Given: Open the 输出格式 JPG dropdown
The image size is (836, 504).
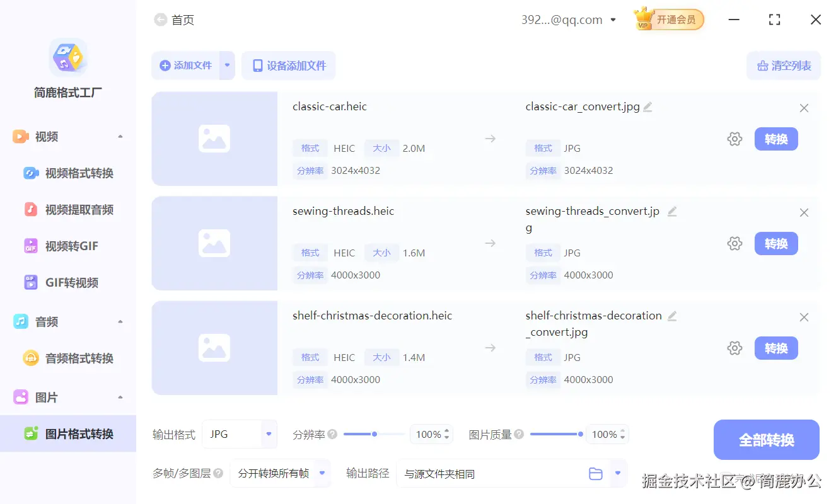Looking at the screenshot, I should click(x=240, y=433).
